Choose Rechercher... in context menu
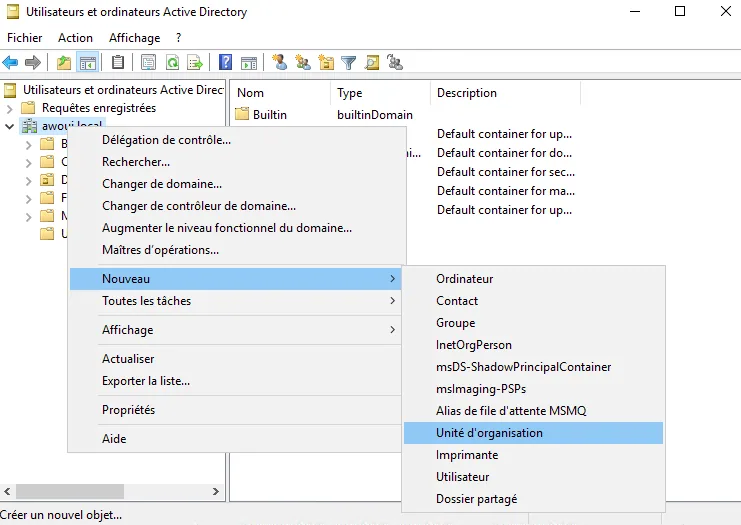Screen dimensions: 741x525 [235, 162]
